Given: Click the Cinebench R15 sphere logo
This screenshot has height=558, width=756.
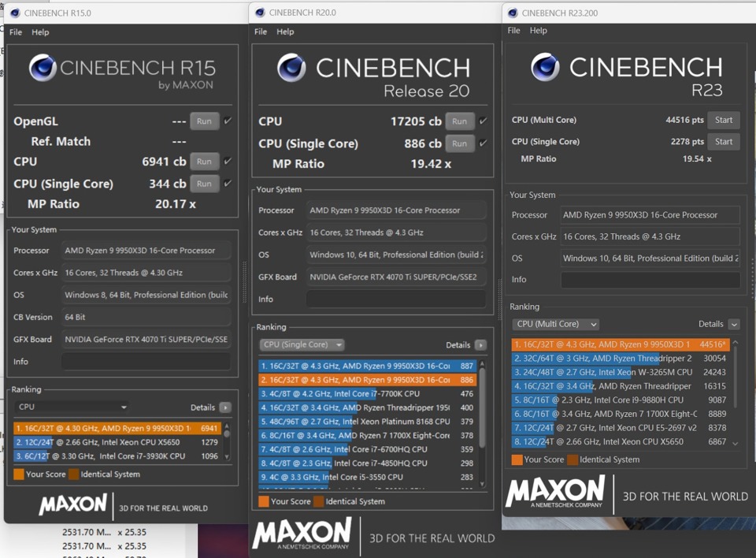Looking at the screenshot, I should (43, 69).
